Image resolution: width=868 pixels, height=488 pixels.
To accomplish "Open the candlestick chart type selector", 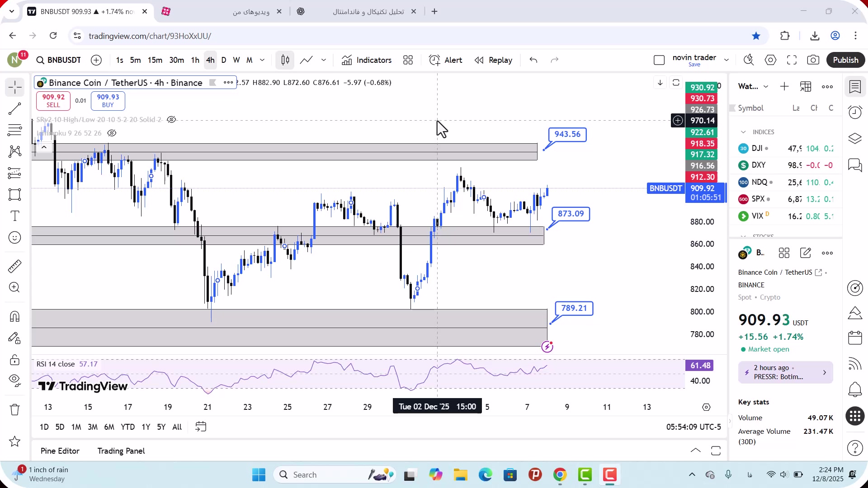I will pyautogui.click(x=285, y=60).
